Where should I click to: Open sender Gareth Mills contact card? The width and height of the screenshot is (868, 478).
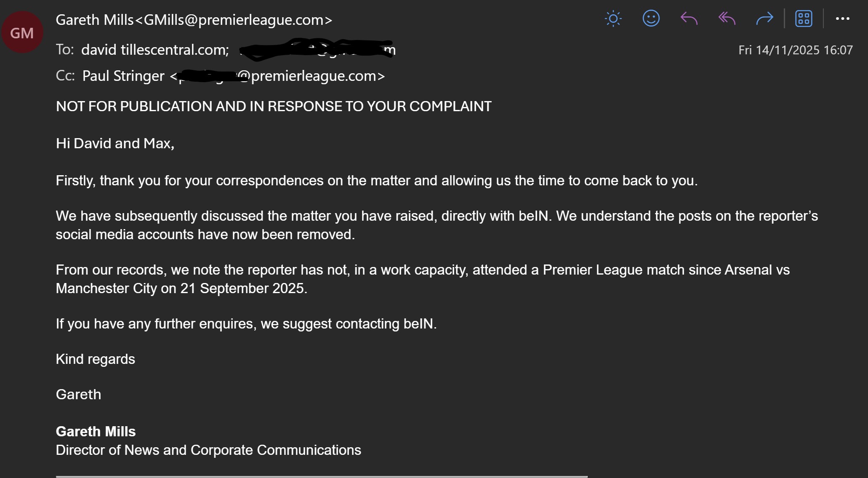pos(194,20)
